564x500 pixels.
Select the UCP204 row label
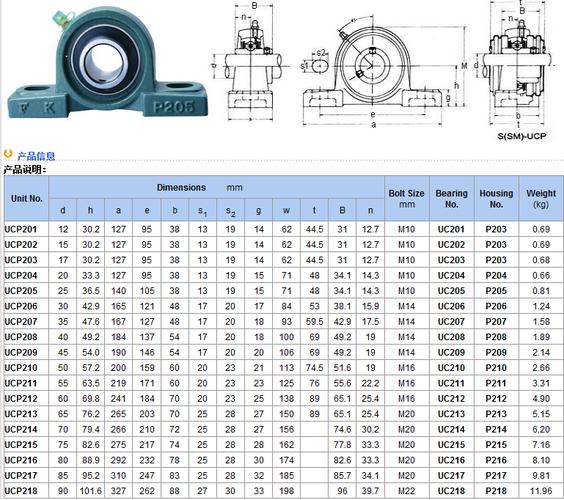[x=21, y=275]
